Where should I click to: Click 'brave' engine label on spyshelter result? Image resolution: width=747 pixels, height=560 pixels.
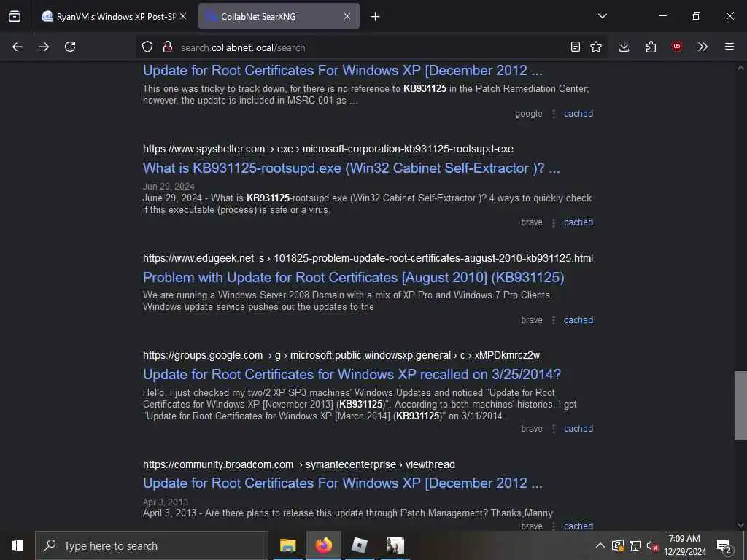pos(532,222)
